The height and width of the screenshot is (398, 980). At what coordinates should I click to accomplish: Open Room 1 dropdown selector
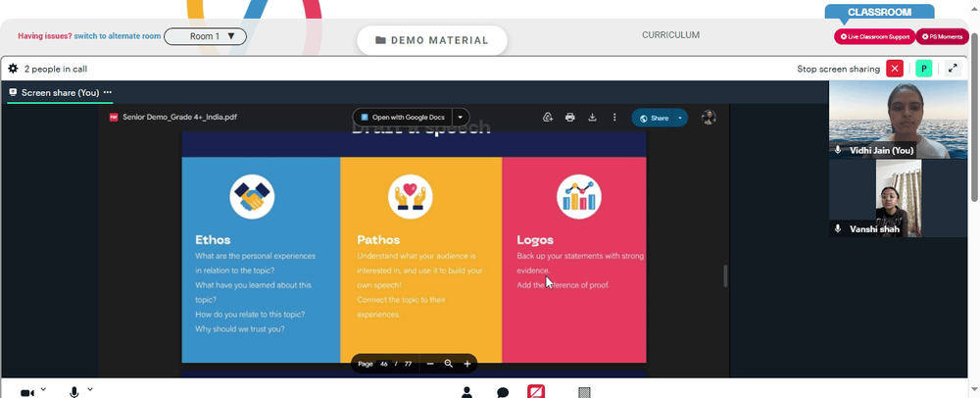205,36
